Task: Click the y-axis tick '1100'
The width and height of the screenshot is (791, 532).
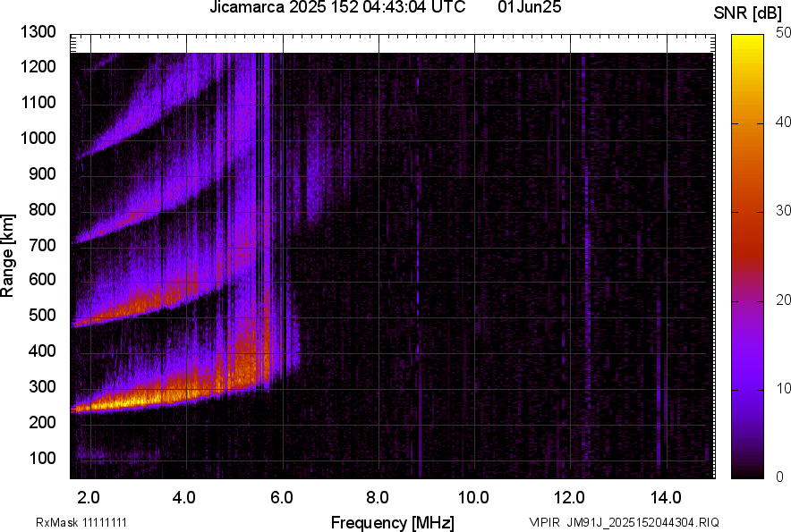Action: click(x=38, y=102)
